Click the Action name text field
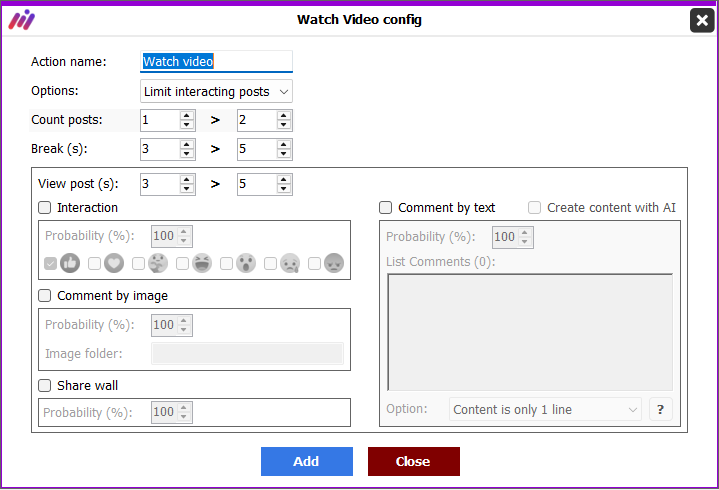The height and width of the screenshot is (490, 719). 216,61
